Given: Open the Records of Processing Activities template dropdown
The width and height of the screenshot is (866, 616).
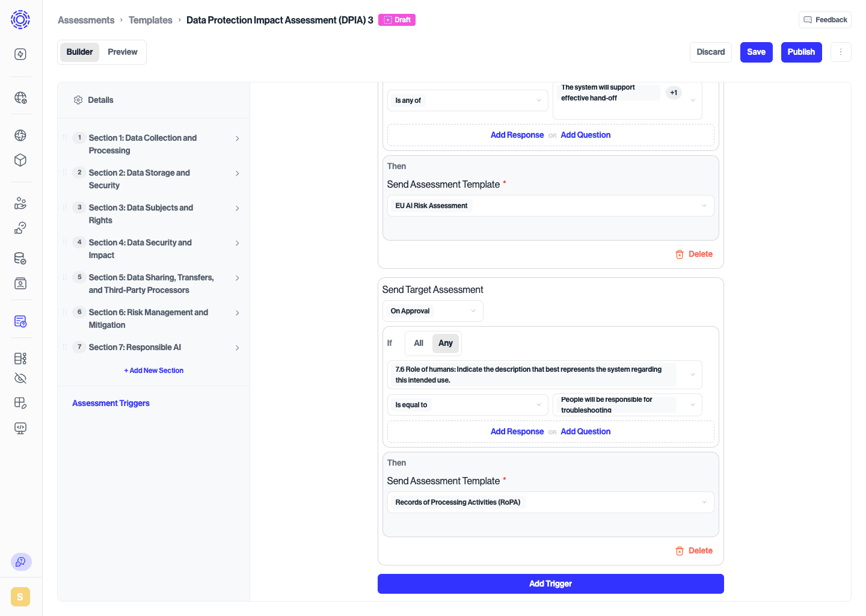Looking at the screenshot, I should (550, 502).
